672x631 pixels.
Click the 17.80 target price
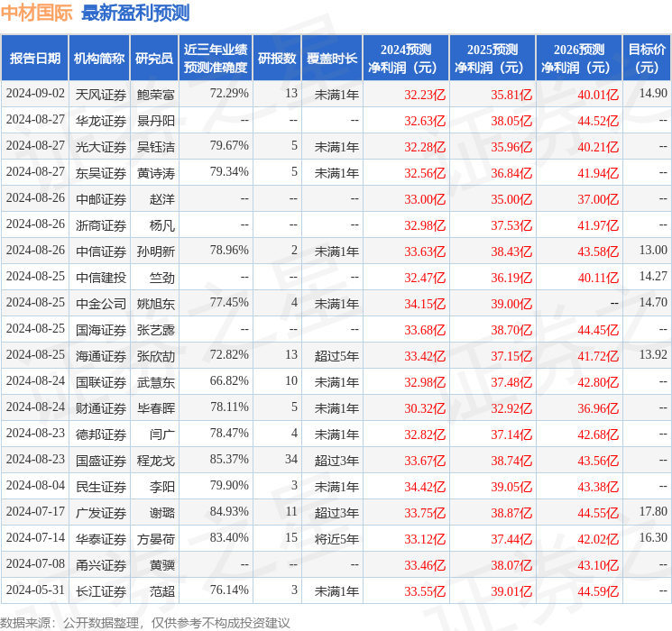coord(653,511)
